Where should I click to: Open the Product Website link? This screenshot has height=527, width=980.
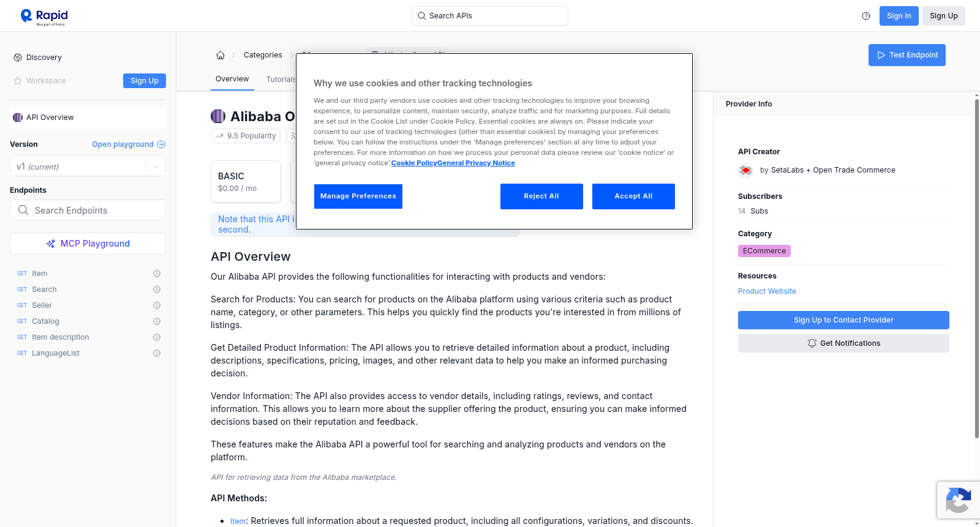[x=767, y=291]
